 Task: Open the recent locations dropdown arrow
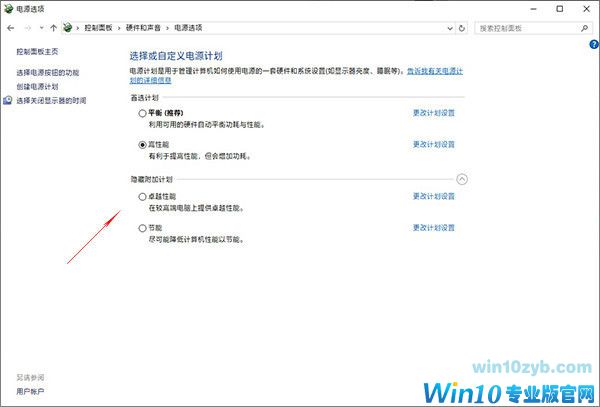click(41, 28)
